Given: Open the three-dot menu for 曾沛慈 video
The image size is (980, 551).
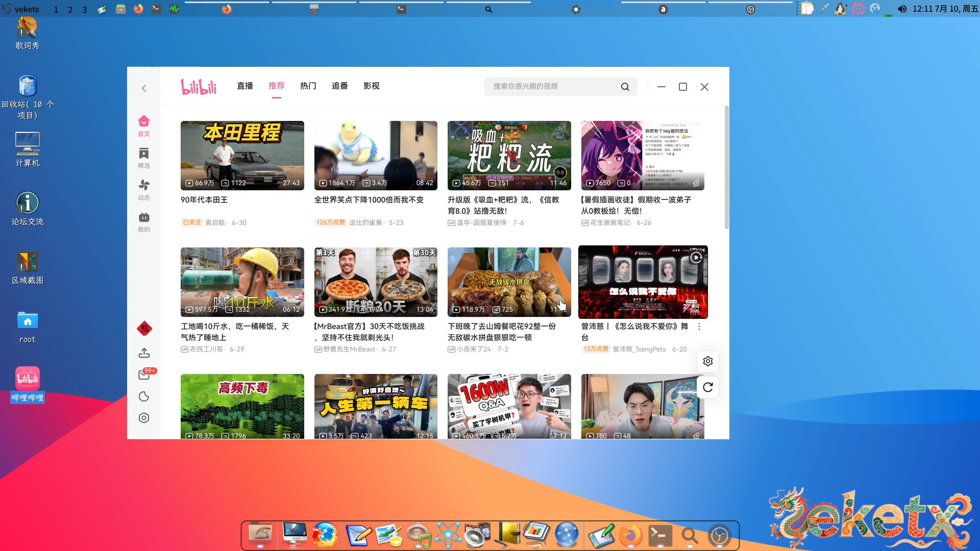Looking at the screenshot, I should coord(699,327).
